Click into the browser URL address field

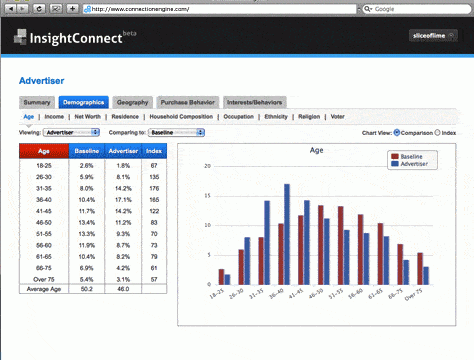(220, 9)
